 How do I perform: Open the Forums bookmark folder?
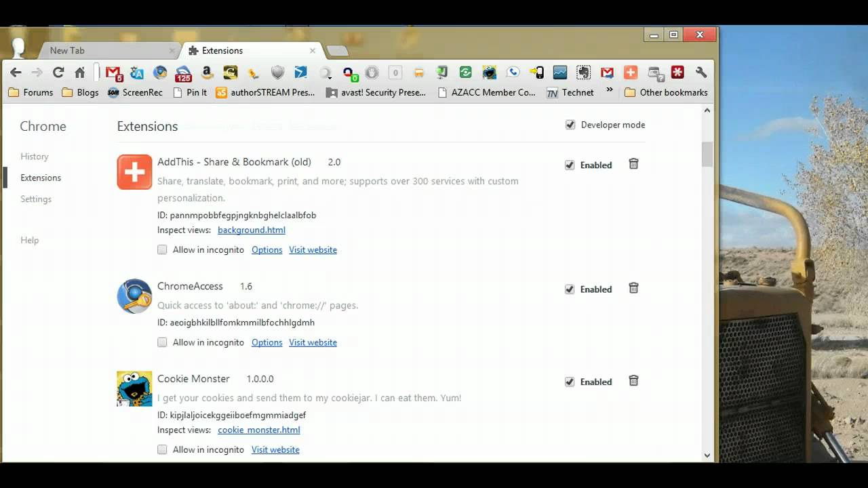[x=30, y=92]
